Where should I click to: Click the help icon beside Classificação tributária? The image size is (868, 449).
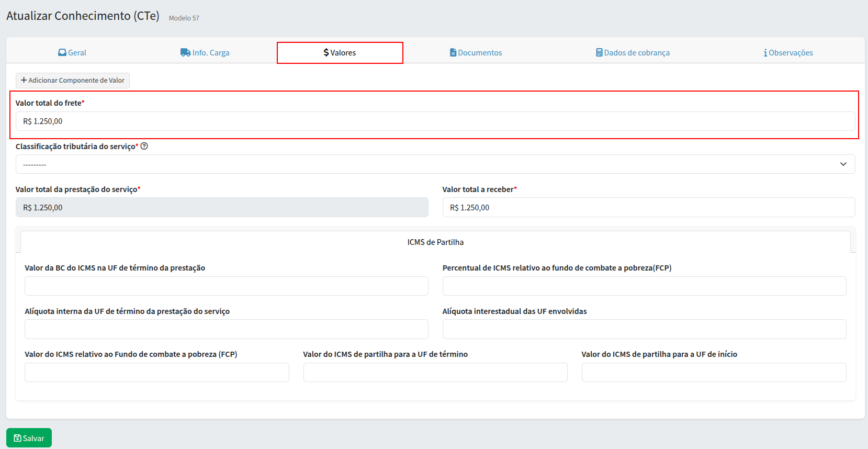[x=144, y=147]
